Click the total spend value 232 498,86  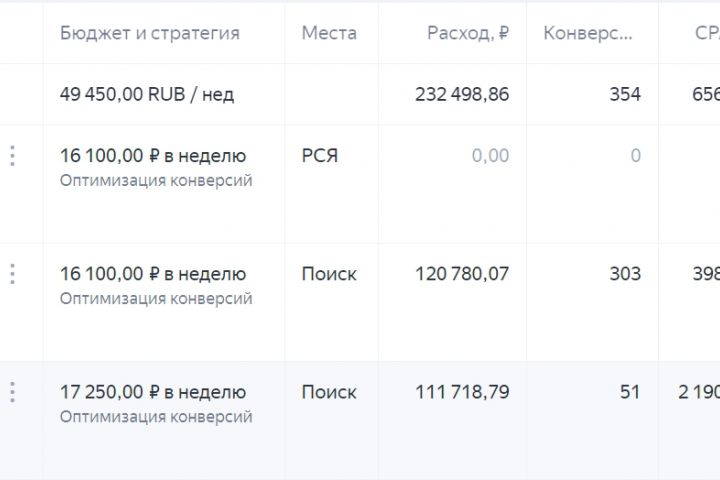pos(462,95)
